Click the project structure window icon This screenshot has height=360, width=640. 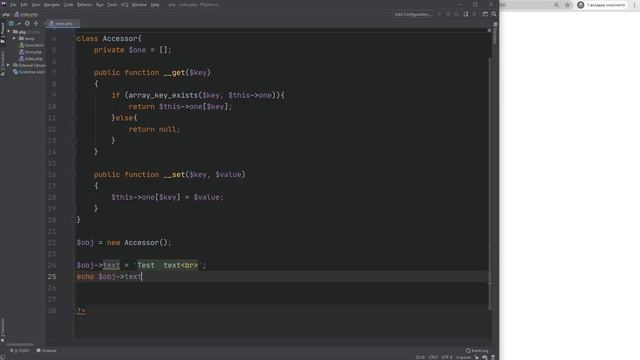485,14
